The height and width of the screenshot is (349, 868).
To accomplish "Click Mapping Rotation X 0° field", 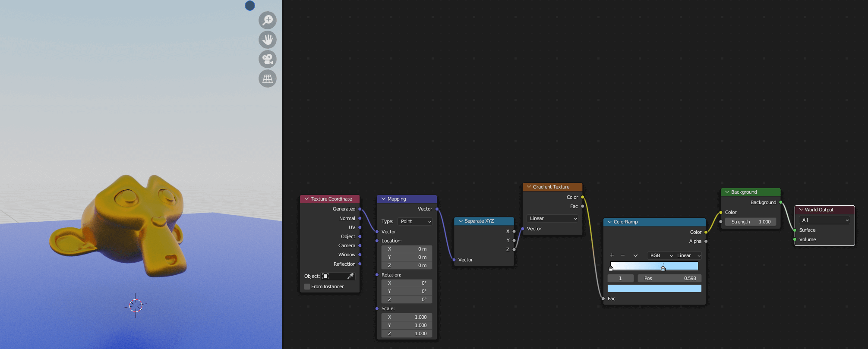I will [407, 283].
